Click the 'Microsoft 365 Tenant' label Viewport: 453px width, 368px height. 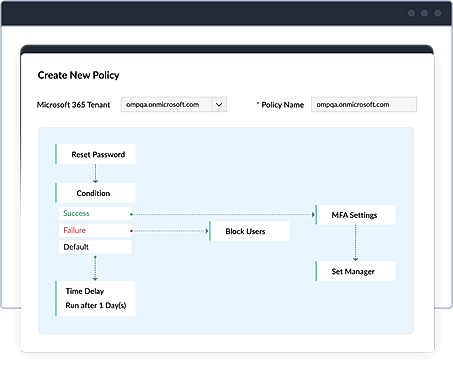(x=73, y=105)
